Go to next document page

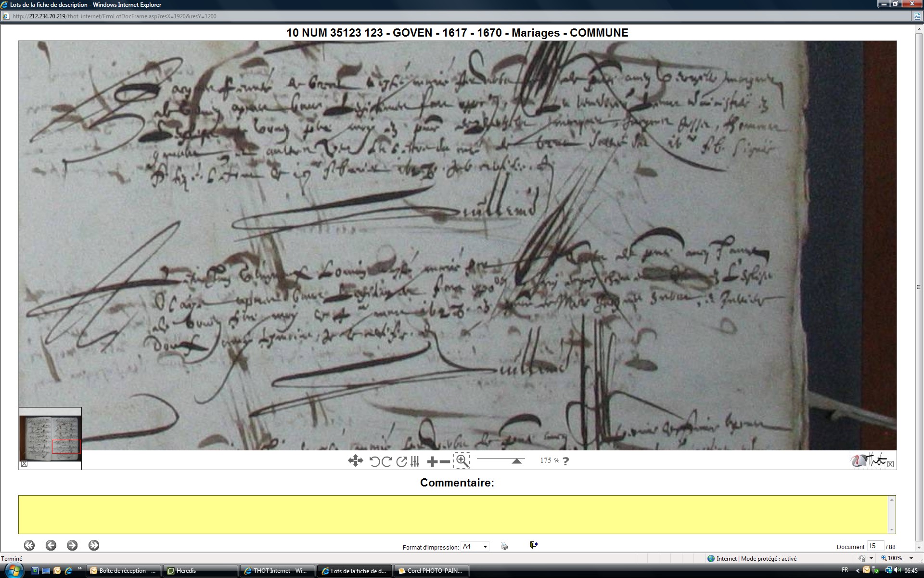click(x=72, y=545)
